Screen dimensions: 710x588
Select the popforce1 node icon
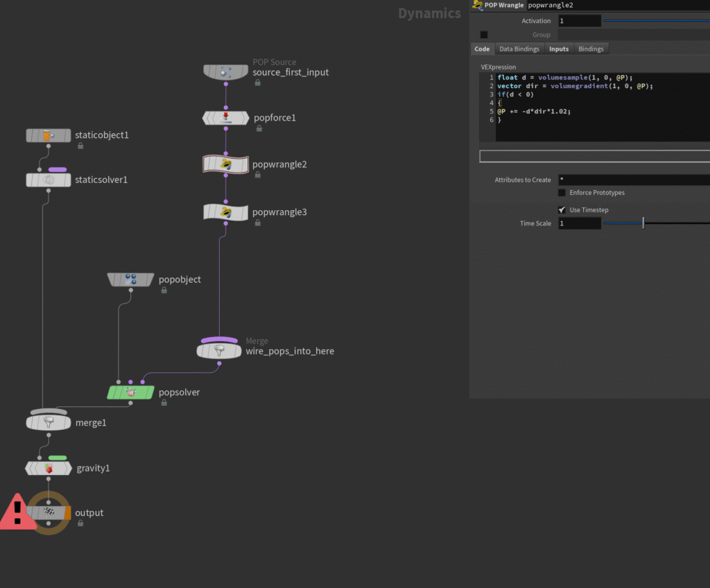point(225,118)
